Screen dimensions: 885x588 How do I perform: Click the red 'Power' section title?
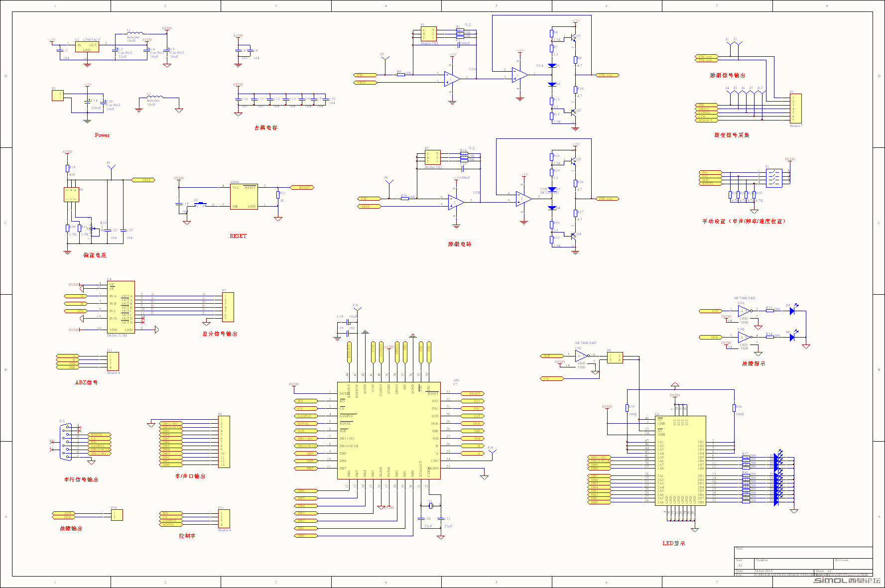pos(102,135)
